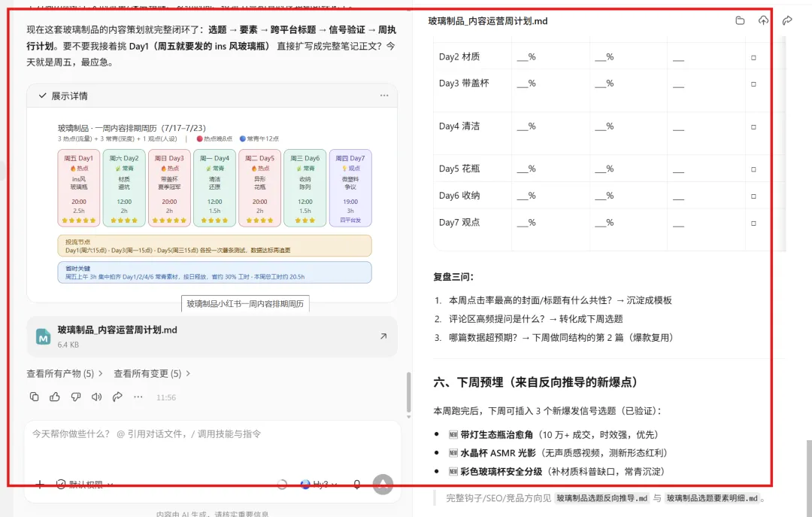Tick the checkbox in the Day5 花瓶 row
This screenshot has width=812, height=517.
[x=753, y=169]
